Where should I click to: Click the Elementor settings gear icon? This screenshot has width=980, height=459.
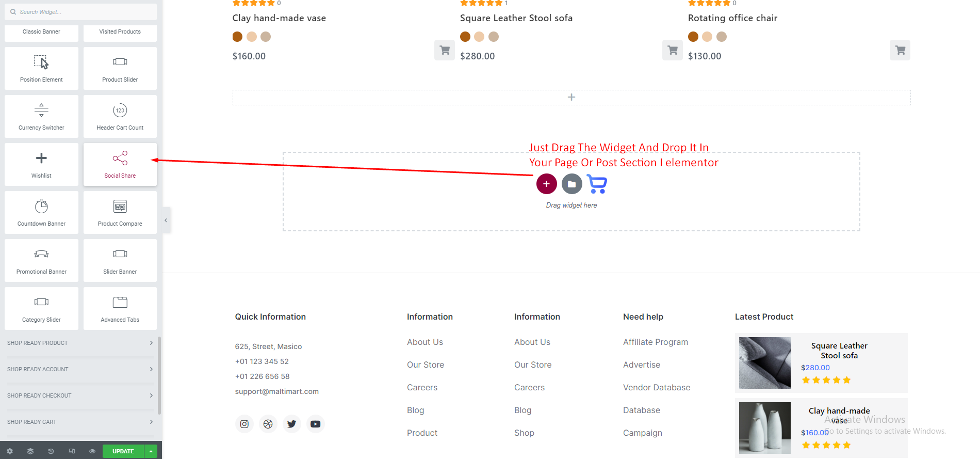click(x=10, y=451)
